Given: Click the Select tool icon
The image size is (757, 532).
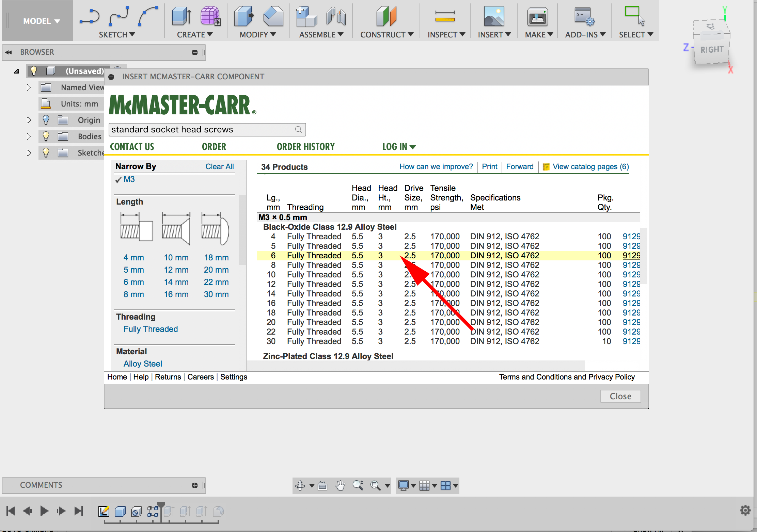Looking at the screenshot, I should [x=635, y=16].
